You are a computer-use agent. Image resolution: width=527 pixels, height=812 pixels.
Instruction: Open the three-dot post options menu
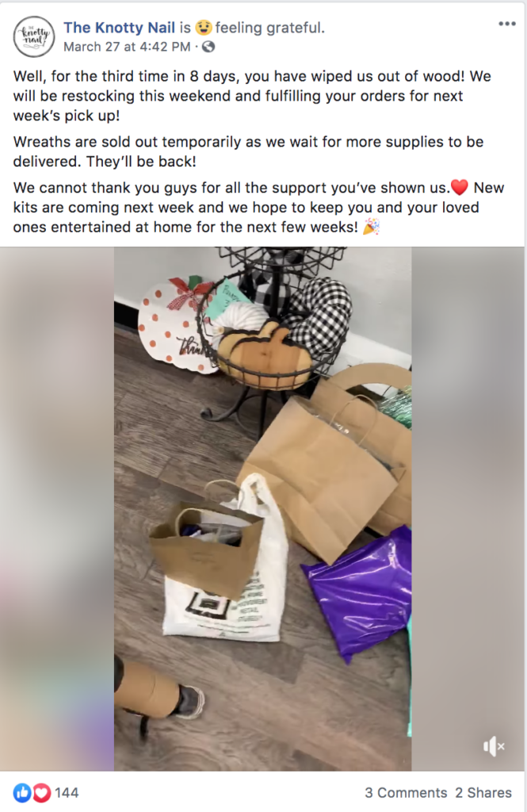tap(507, 24)
